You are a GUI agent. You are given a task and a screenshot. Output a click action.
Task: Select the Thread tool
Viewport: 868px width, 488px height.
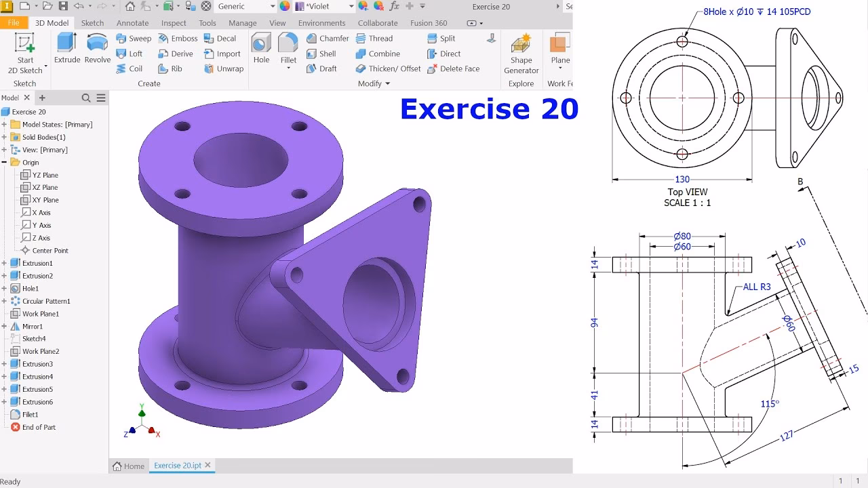[x=374, y=38]
